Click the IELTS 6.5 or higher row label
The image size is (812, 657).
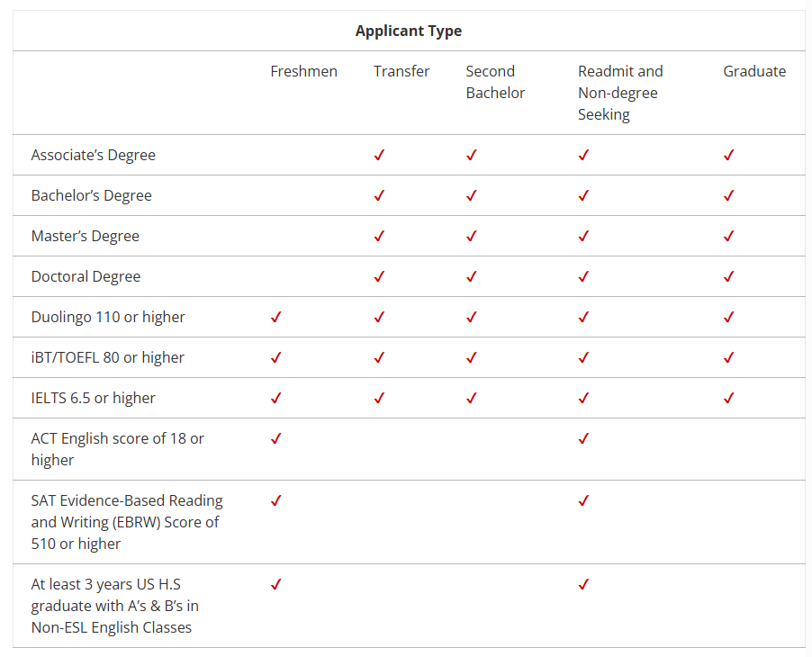94,398
